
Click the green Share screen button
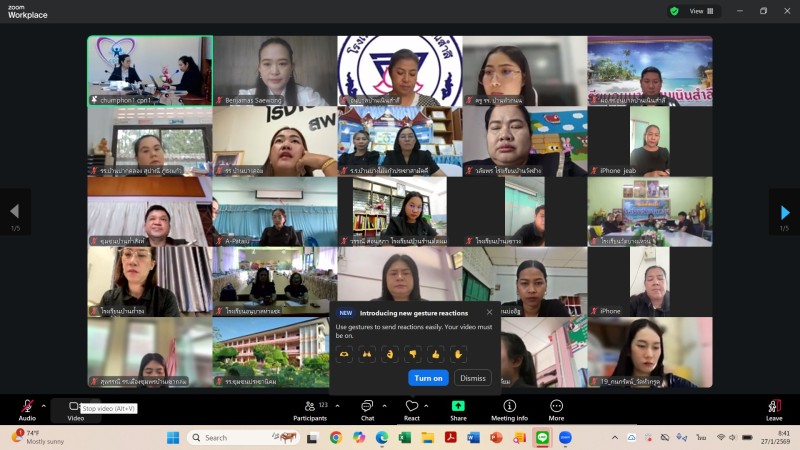[x=458, y=408]
